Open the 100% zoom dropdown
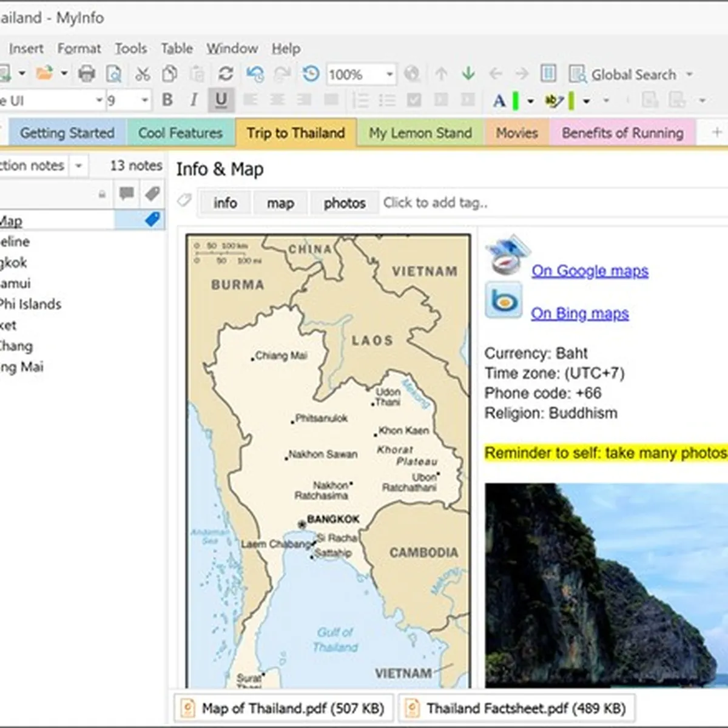The image size is (728, 728). 389,75
